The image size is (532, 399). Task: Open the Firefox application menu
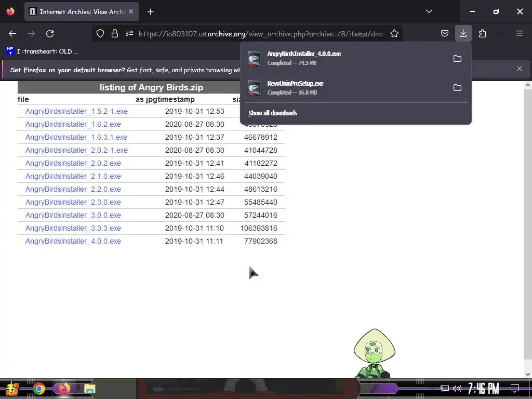click(520, 33)
